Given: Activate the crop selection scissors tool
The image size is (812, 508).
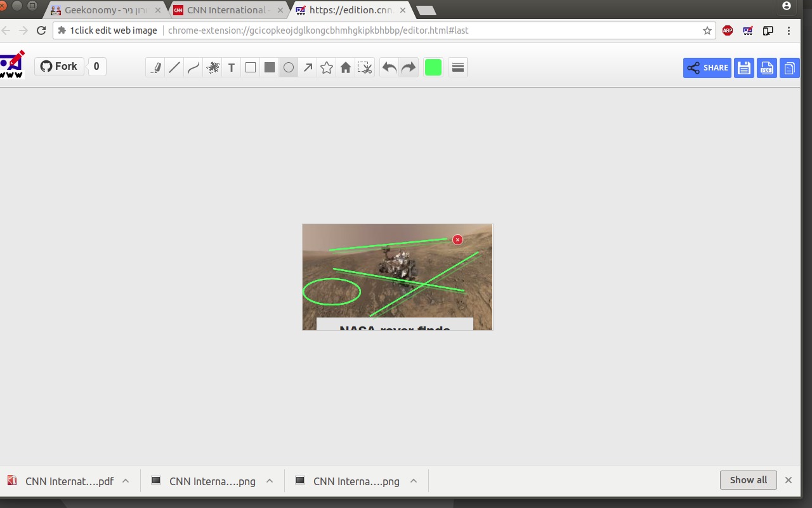Looking at the screenshot, I should [x=365, y=67].
